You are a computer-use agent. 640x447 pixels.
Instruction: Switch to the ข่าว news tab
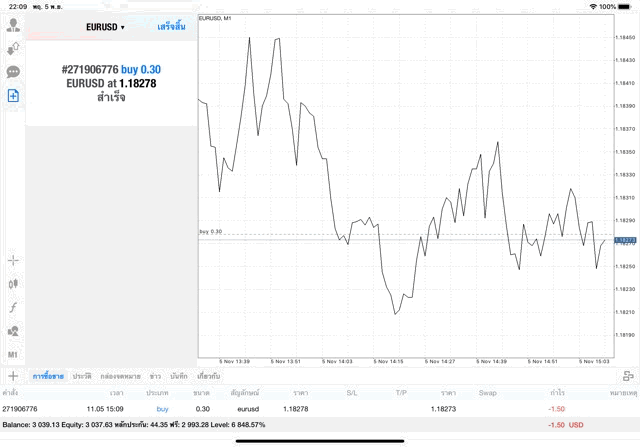(155, 376)
